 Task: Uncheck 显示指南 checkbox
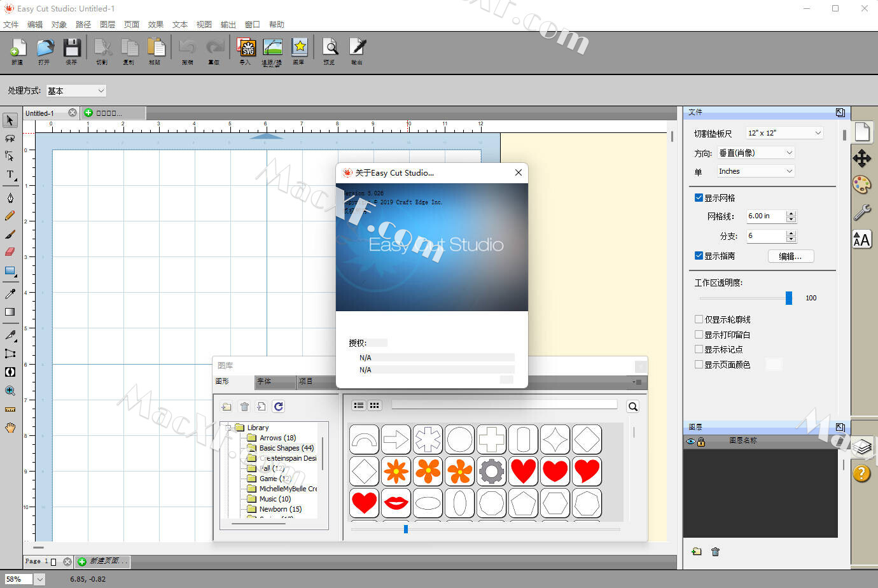pyautogui.click(x=699, y=256)
